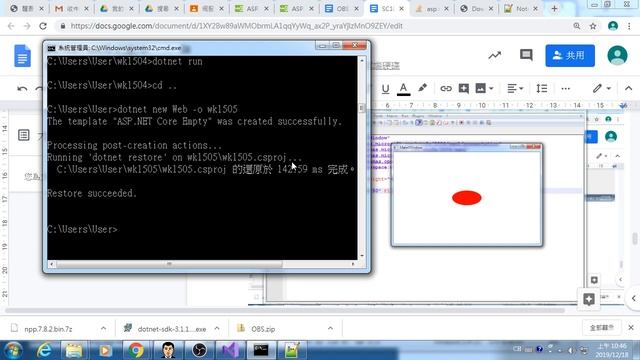Viewport: 640px width, 360px height.
Task: Reload the page in Chrome
Action: pyautogui.click(x=43, y=26)
